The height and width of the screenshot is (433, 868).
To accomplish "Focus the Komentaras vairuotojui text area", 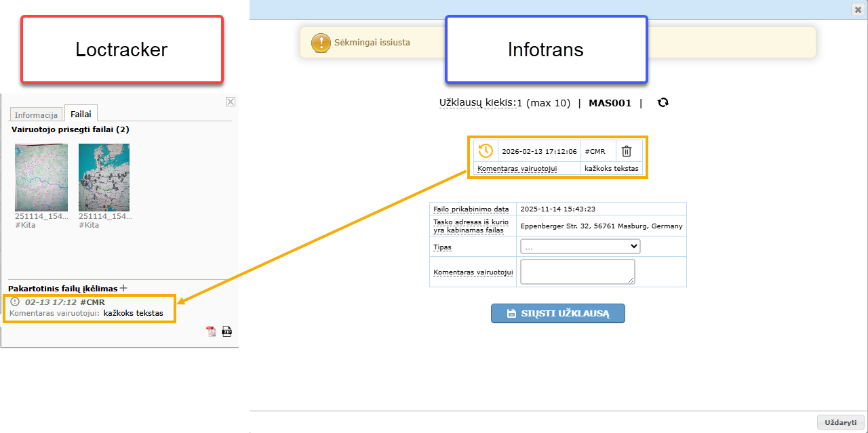I will [x=578, y=272].
